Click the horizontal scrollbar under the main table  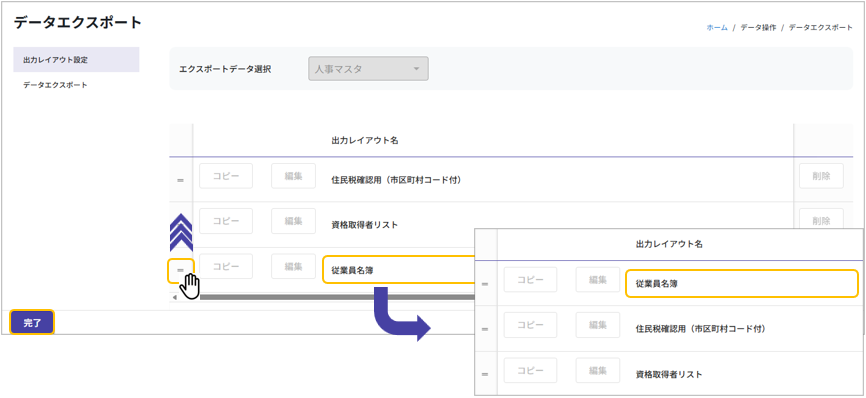(x=337, y=298)
